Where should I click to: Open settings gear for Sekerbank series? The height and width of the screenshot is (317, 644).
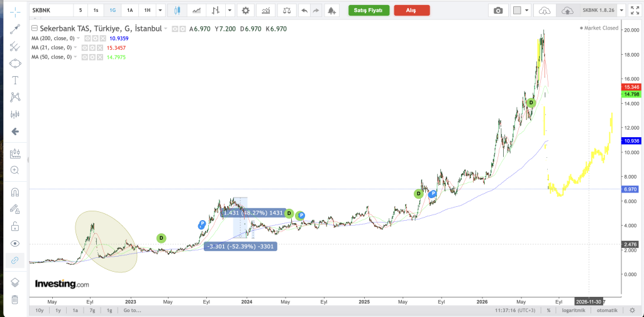click(182, 29)
